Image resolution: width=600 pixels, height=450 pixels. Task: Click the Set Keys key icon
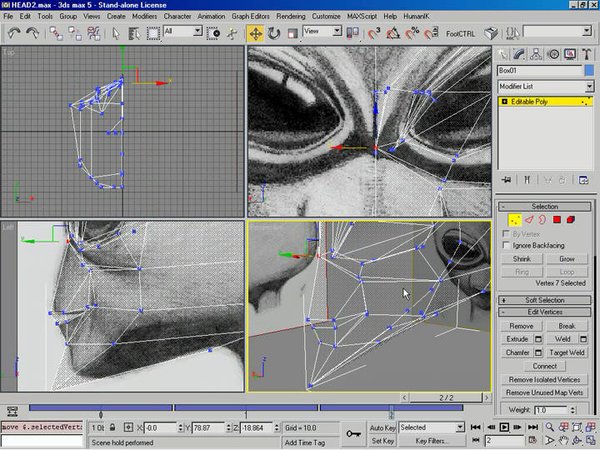(x=352, y=433)
